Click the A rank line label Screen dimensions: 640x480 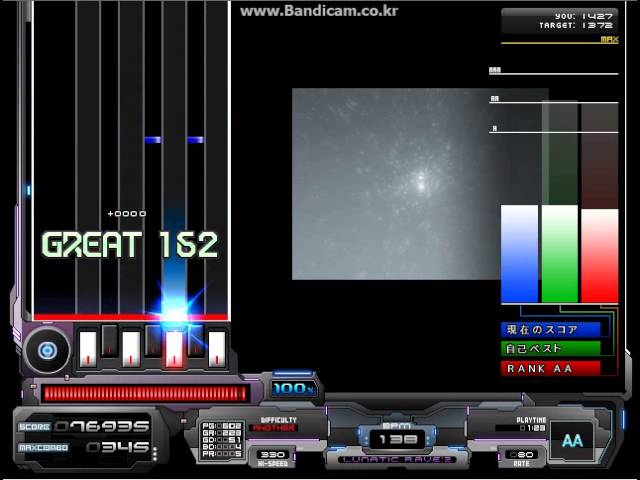[x=495, y=129]
